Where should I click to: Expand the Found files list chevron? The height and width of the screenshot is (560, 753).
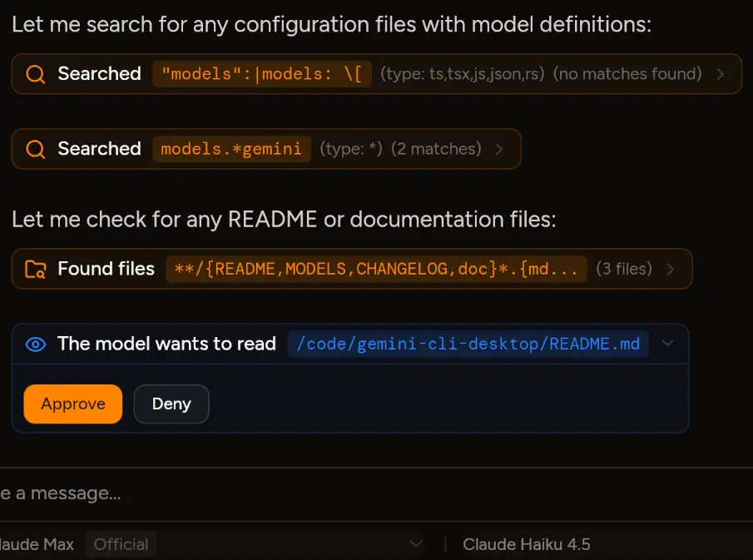pyautogui.click(x=671, y=269)
